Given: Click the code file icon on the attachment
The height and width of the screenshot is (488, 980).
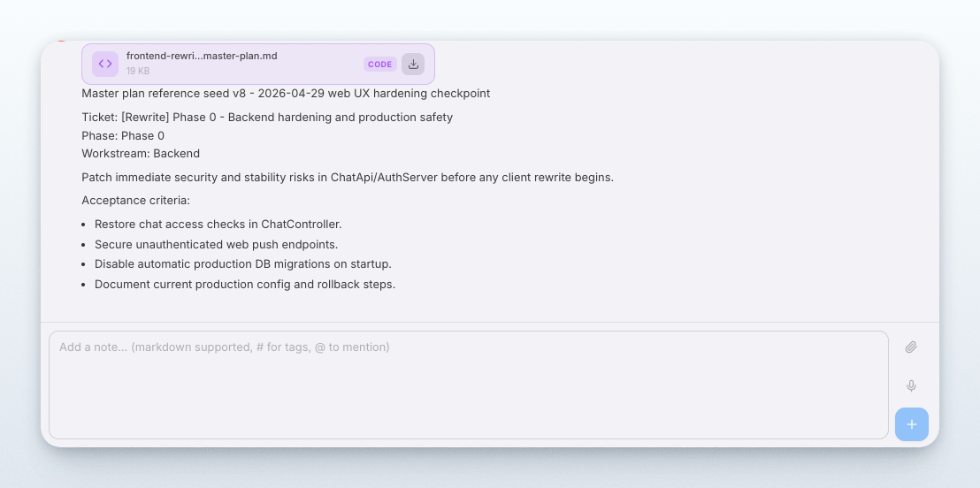Looking at the screenshot, I should tap(105, 64).
